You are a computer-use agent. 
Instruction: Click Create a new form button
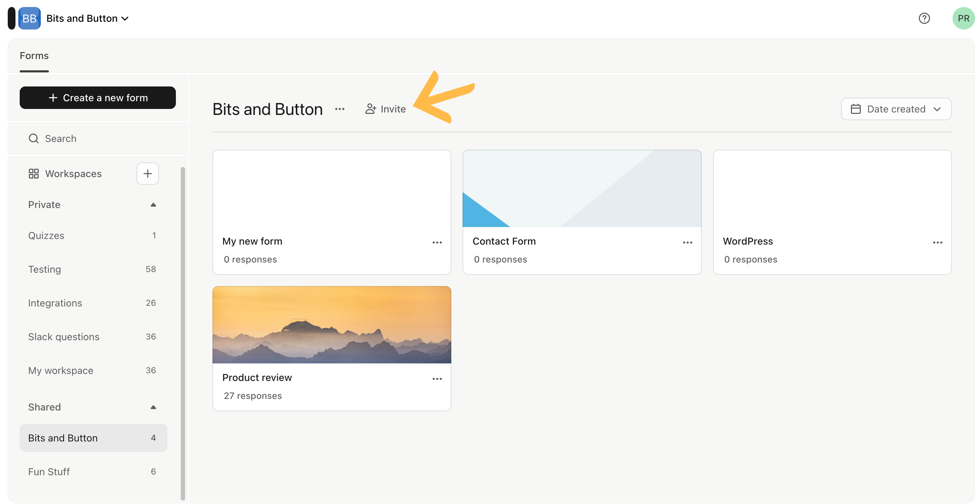pyautogui.click(x=98, y=98)
